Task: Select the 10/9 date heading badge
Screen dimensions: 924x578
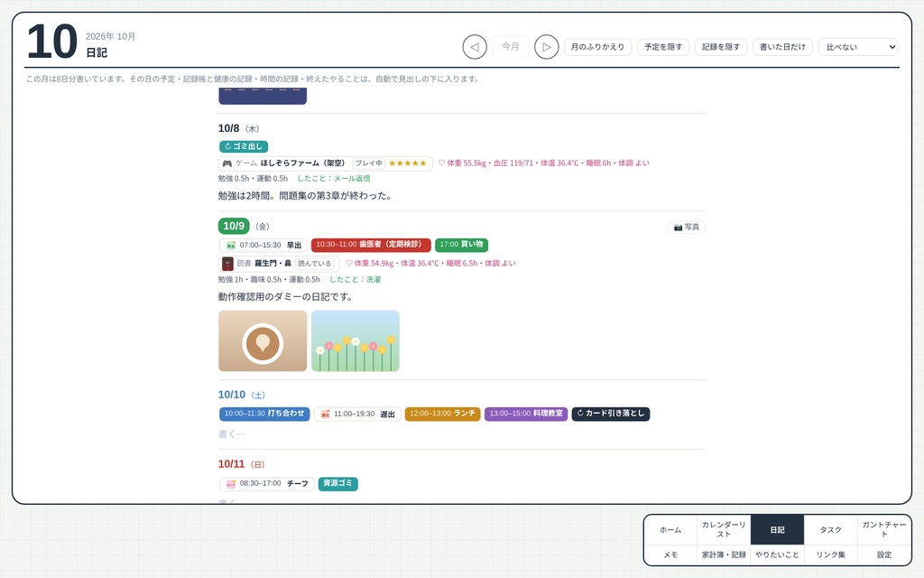Action: (234, 226)
